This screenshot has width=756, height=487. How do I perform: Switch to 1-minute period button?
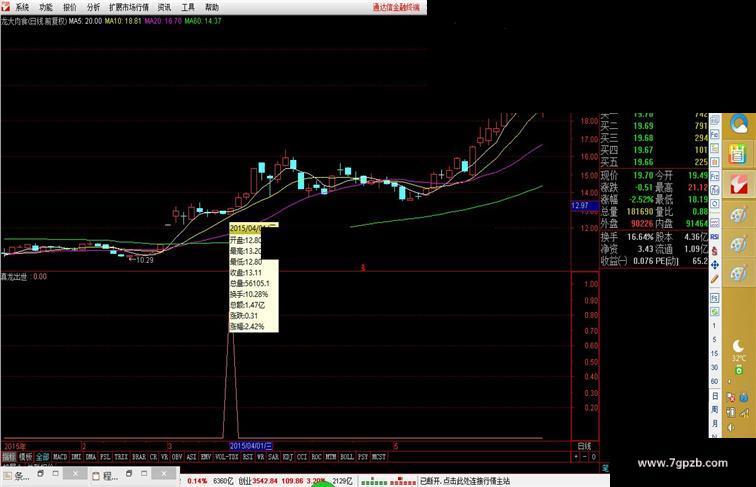[x=715, y=325]
